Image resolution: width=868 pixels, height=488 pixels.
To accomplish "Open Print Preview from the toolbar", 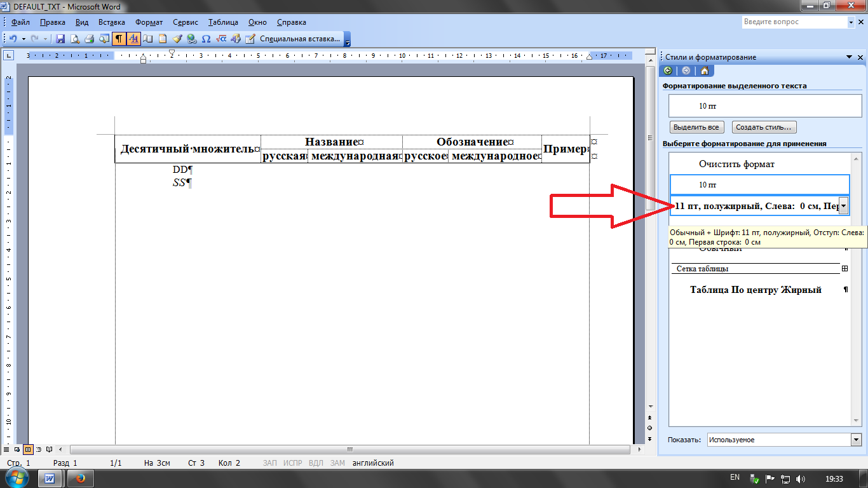I will [75, 39].
